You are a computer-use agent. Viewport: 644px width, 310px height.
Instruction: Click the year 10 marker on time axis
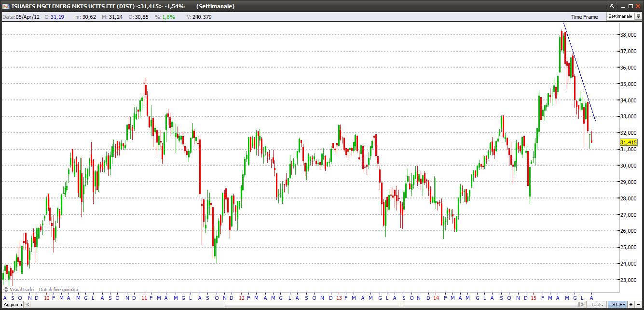click(x=46, y=298)
